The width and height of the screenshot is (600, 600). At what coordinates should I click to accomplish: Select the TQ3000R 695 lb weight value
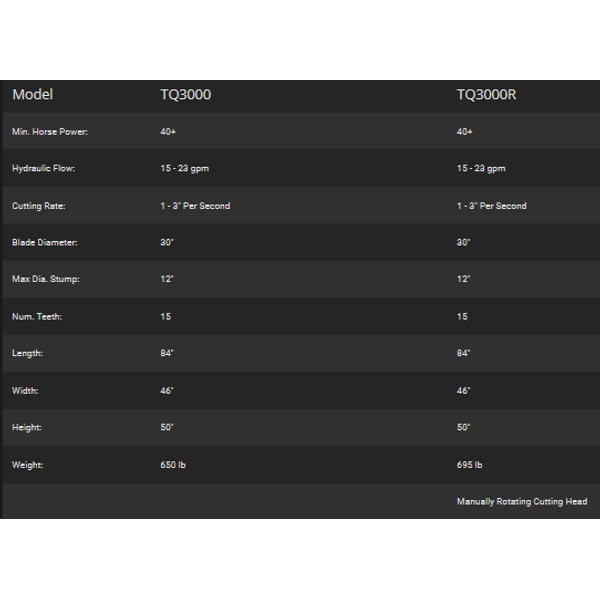click(x=470, y=465)
